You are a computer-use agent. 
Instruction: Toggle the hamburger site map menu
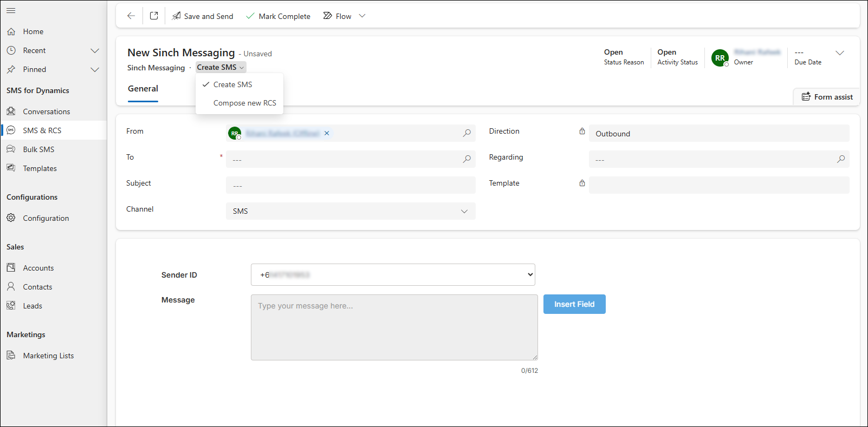click(x=11, y=10)
